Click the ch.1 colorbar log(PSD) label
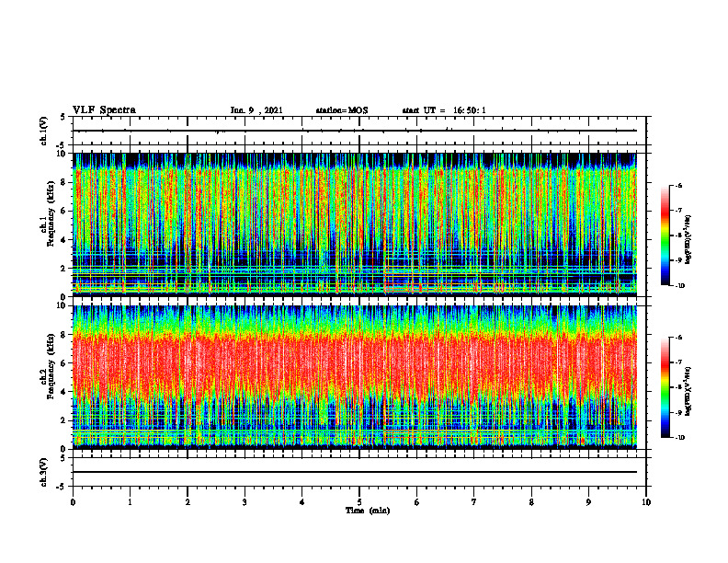This screenshot has width=728, height=563. click(688, 240)
